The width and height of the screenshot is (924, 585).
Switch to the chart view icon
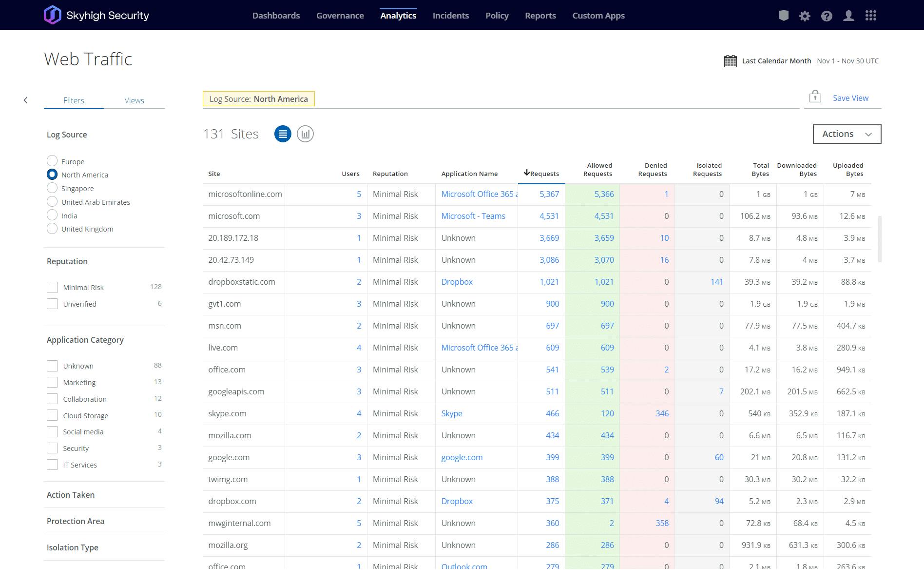point(305,134)
